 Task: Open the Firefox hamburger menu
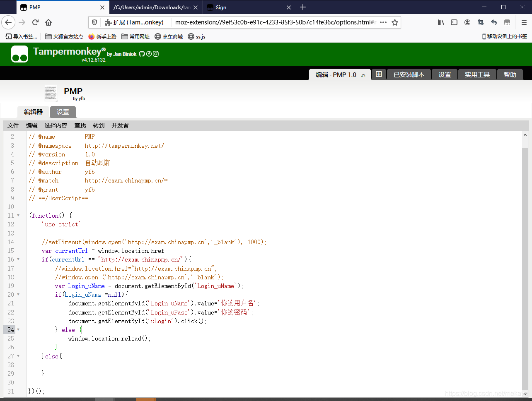pos(524,22)
